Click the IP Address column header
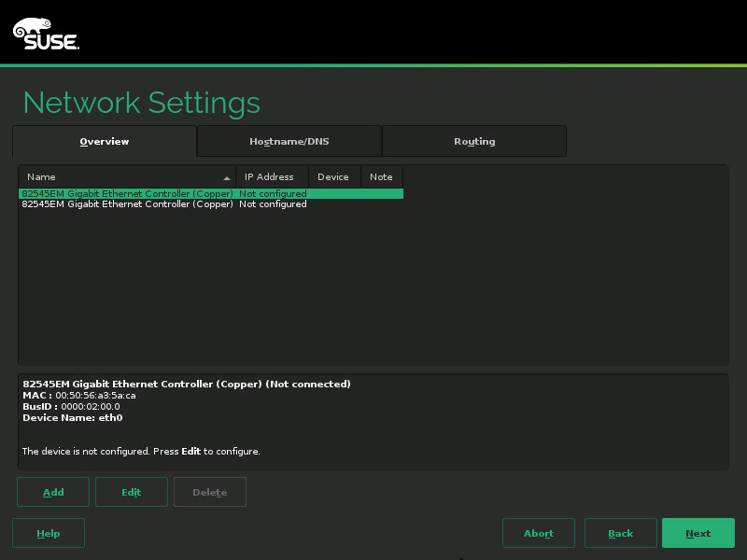Image resolution: width=747 pixels, height=560 pixels. [x=270, y=177]
